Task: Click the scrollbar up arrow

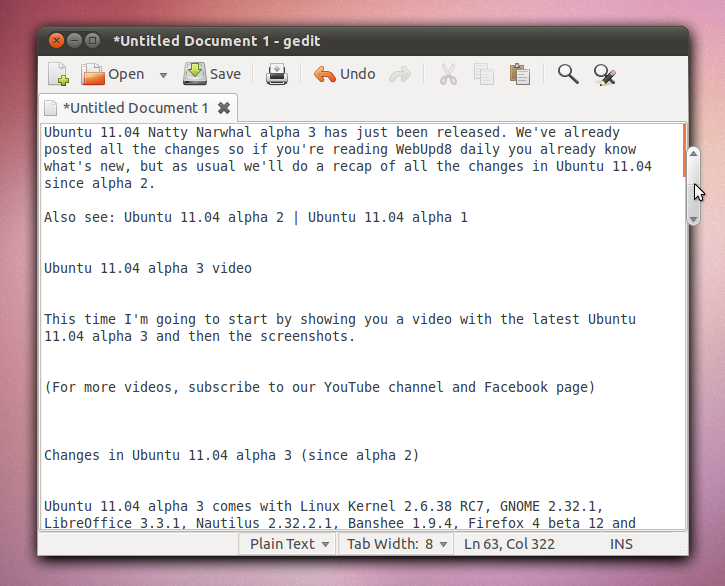Action: (x=693, y=154)
